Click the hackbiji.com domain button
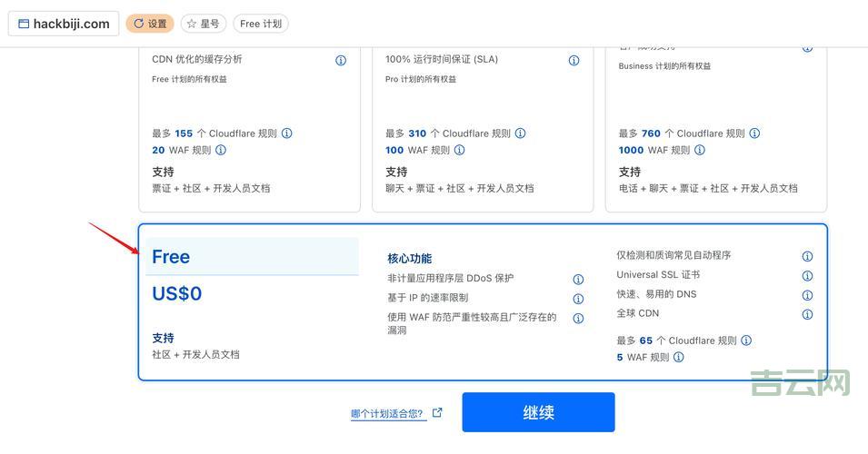 pyautogui.click(x=64, y=24)
